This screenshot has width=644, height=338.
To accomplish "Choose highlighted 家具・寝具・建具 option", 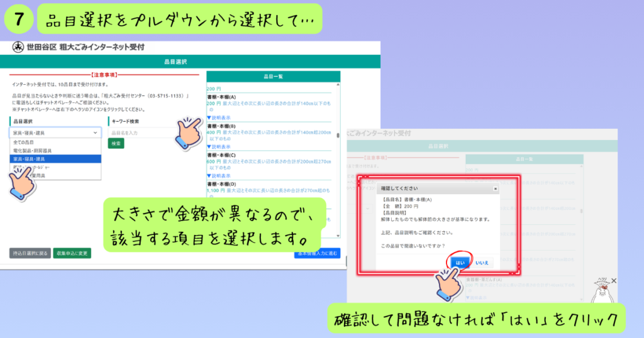I will tap(55, 159).
